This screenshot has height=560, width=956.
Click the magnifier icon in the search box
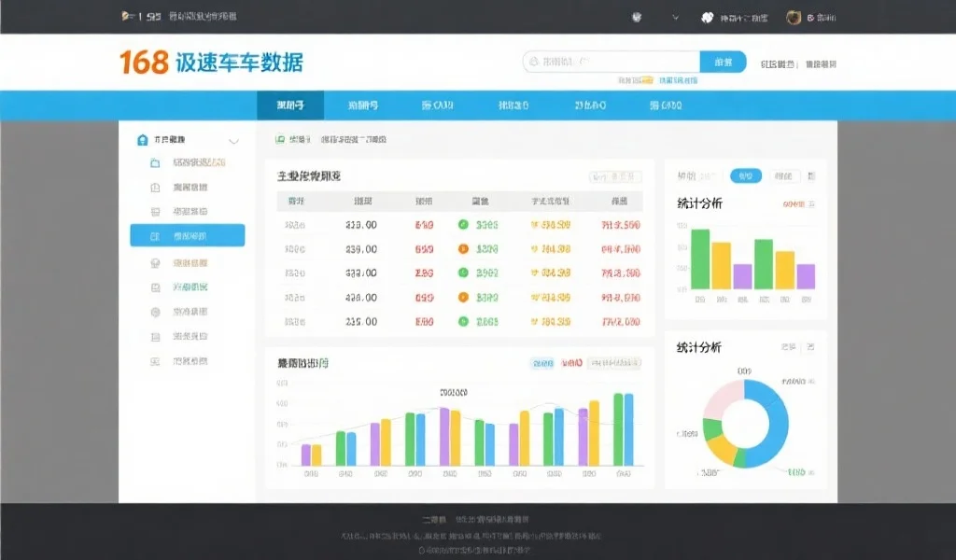tap(535, 63)
